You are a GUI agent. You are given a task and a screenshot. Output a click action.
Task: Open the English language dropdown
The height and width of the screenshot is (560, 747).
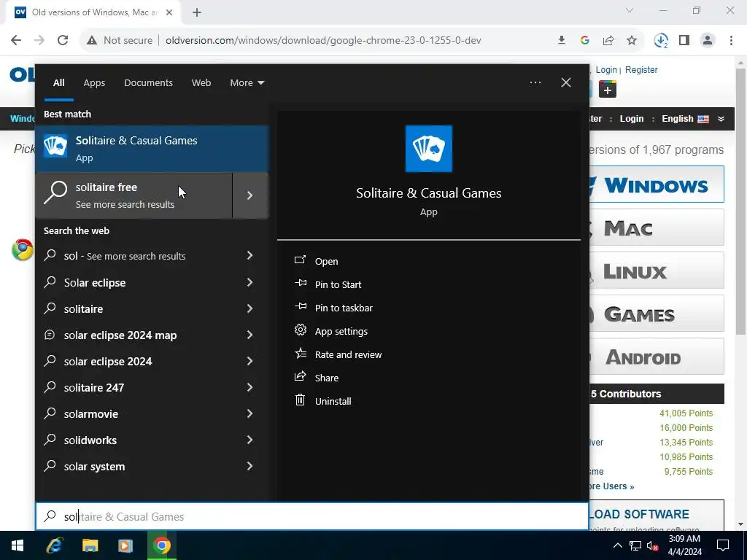693,119
